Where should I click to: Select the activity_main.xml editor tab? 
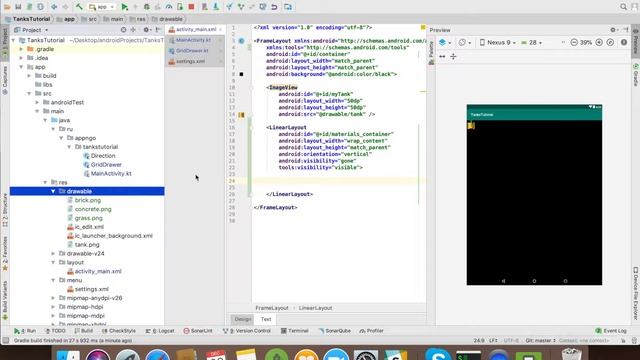click(x=195, y=29)
